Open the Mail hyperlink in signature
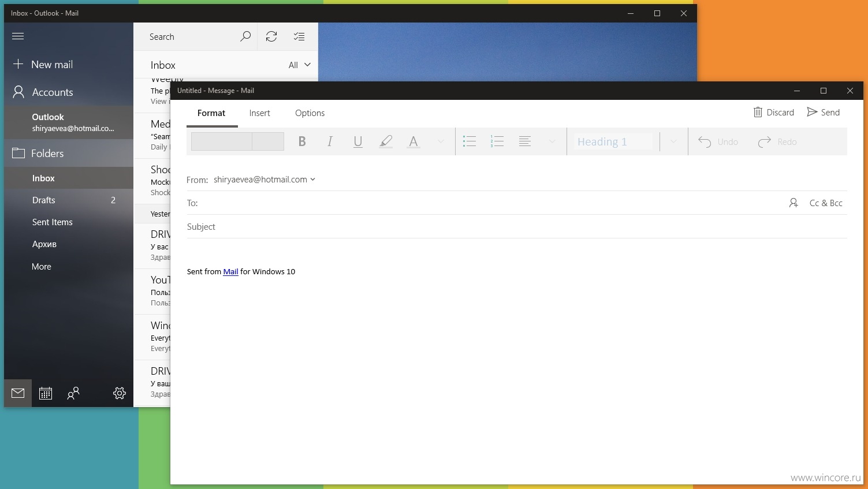The width and height of the screenshot is (868, 489). [x=230, y=272]
